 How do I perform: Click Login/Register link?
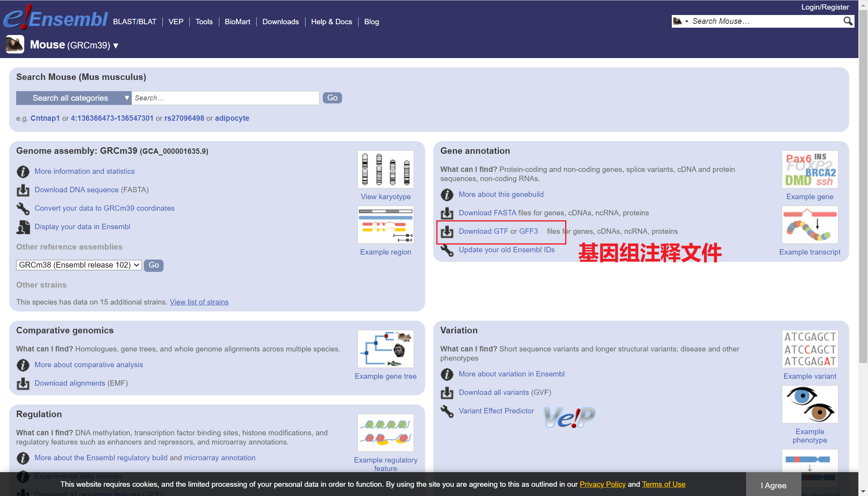point(825,7)
